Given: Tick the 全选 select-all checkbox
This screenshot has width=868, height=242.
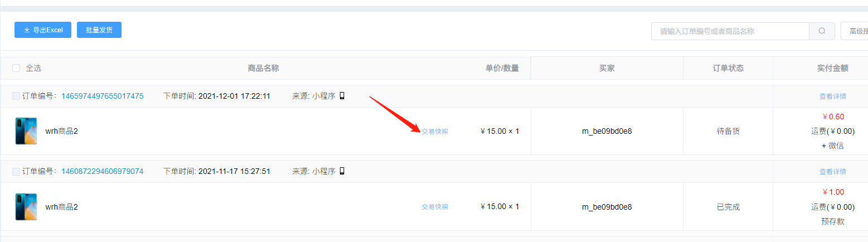Looking at the screenshot, I should point(16,68).
